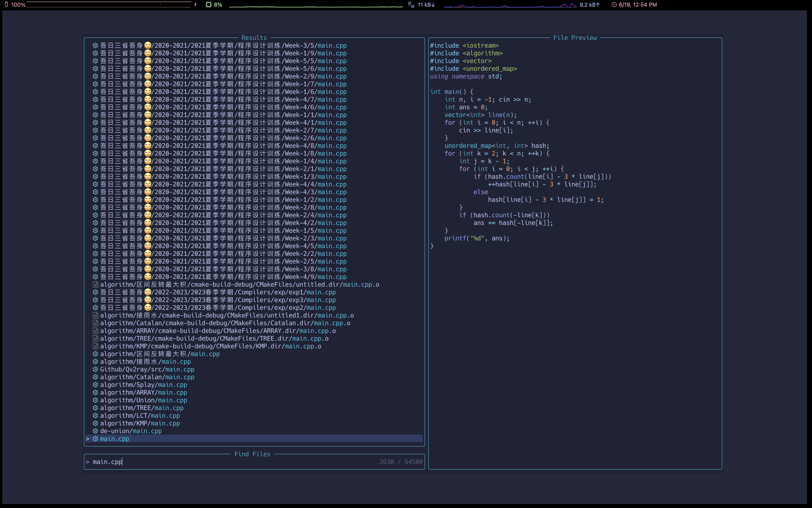Click the network icon beside 11 kB
Screen dimensions: 812x508
click(411, 5)
